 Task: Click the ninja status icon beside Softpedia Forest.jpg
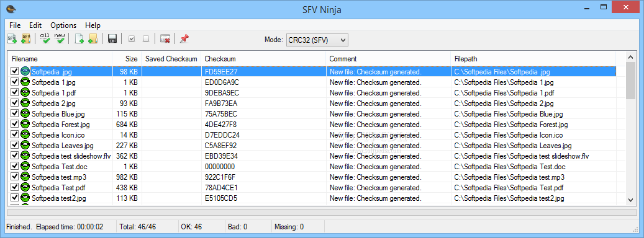pyautogui.click(x=25, y=124)
